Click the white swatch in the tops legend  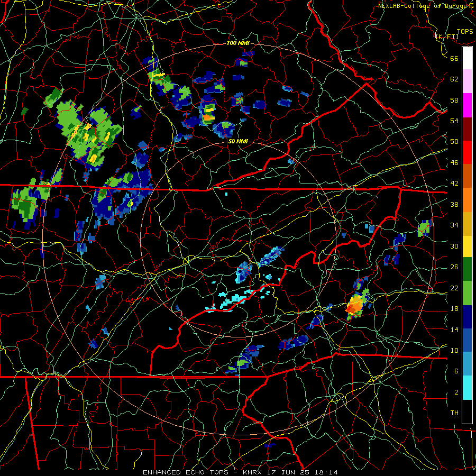pos(467,58)
